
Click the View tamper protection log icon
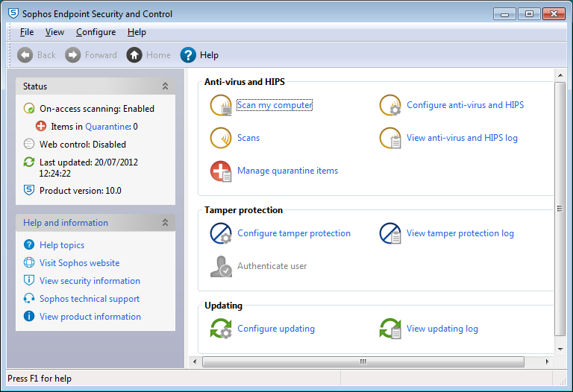(x=390, y=233)
